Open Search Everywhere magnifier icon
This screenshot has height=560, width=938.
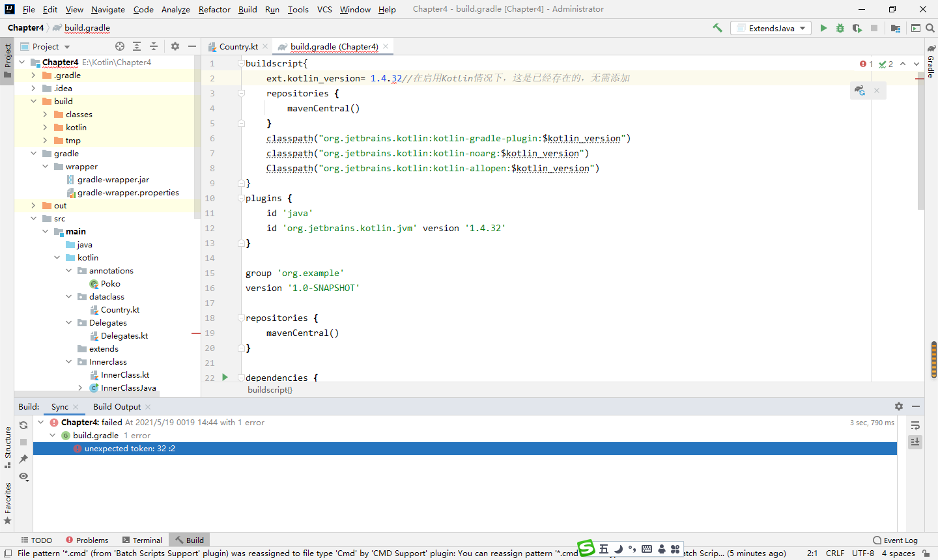(x=930, y=28)
